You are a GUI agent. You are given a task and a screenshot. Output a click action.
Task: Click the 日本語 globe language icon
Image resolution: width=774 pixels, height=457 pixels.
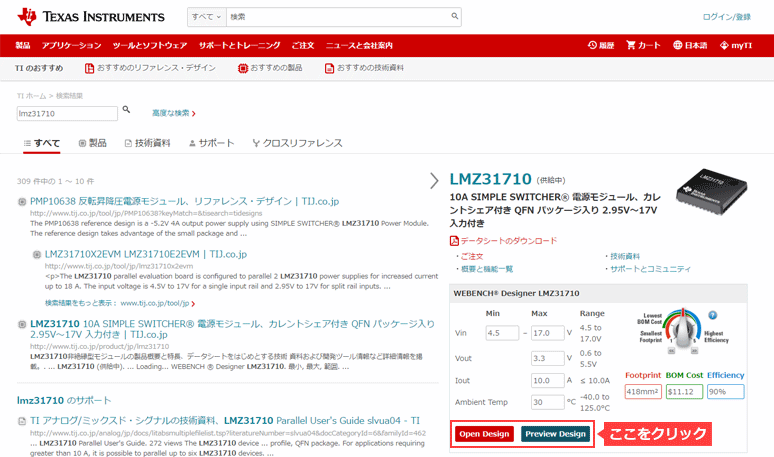coord(678,45)
